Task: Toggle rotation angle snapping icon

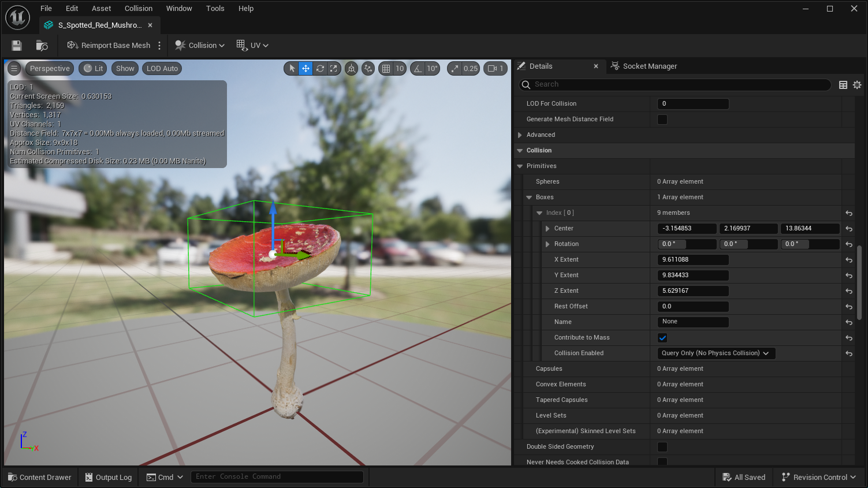Action: 418,68
